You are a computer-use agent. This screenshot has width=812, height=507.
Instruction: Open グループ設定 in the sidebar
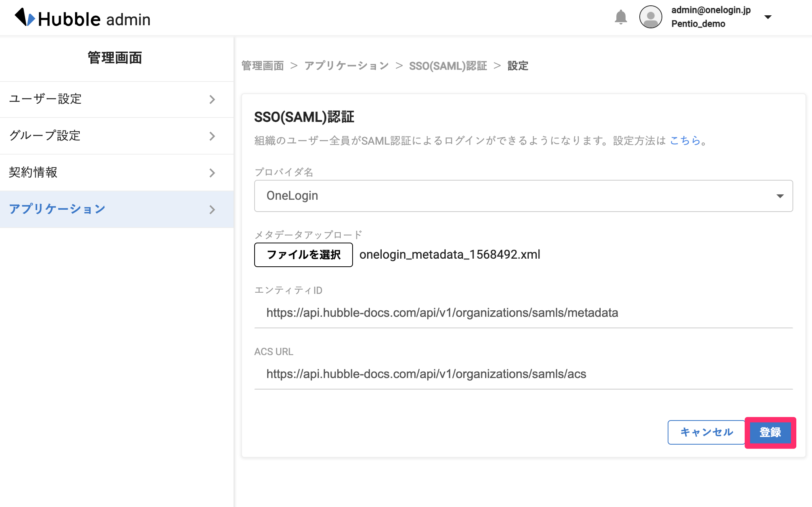tap(117, 136)
